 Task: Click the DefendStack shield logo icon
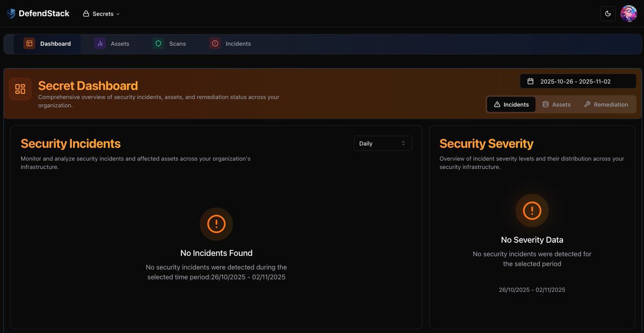(10, 13)
